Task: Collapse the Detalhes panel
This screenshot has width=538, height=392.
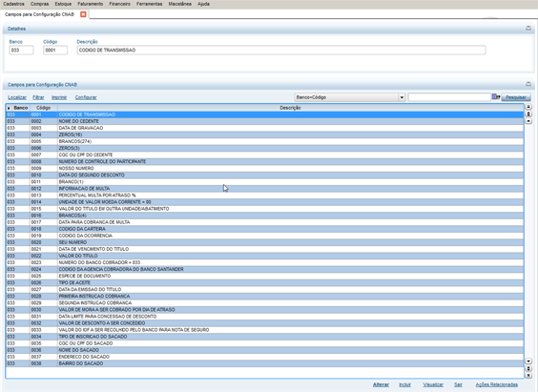Action: click(528, 28)
